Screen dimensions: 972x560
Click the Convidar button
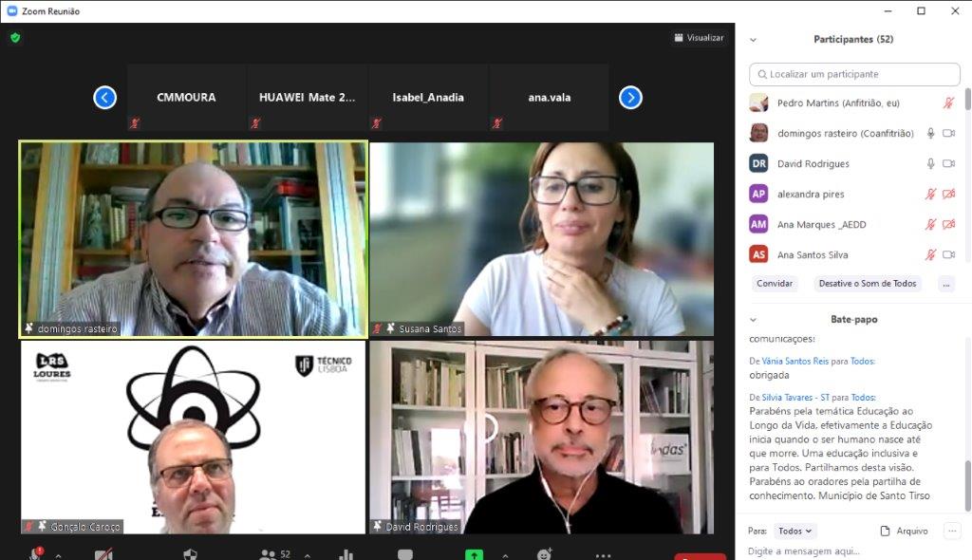click(775, 284)
